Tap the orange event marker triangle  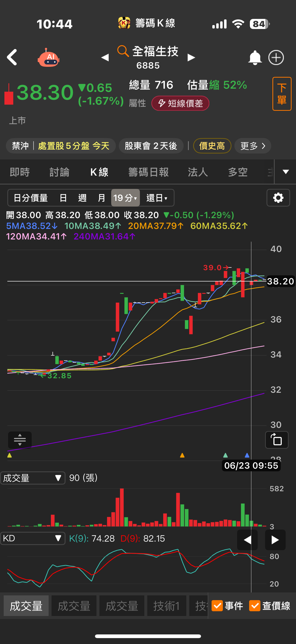[182, 455]
